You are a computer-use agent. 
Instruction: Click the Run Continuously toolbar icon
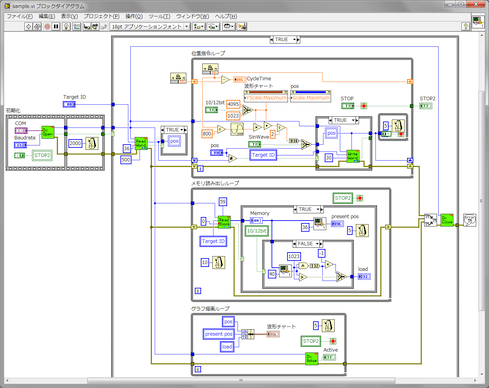click(x=37, y=26)
